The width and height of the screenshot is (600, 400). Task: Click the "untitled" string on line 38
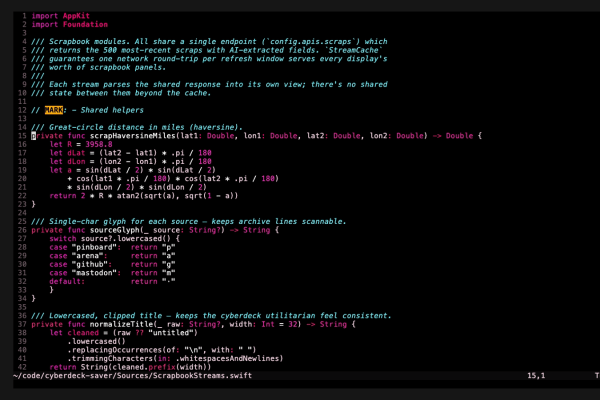tap(171, 333)
